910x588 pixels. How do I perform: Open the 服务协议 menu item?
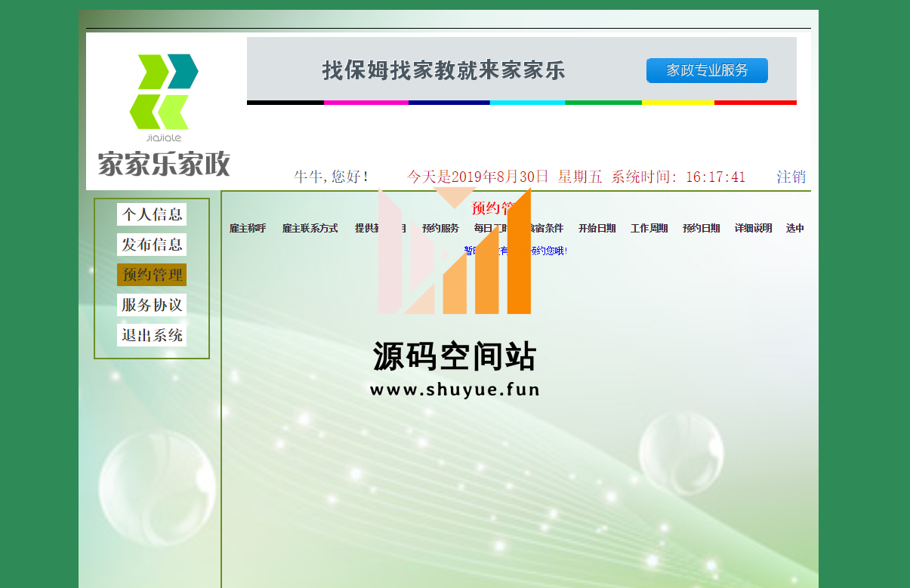152,305
